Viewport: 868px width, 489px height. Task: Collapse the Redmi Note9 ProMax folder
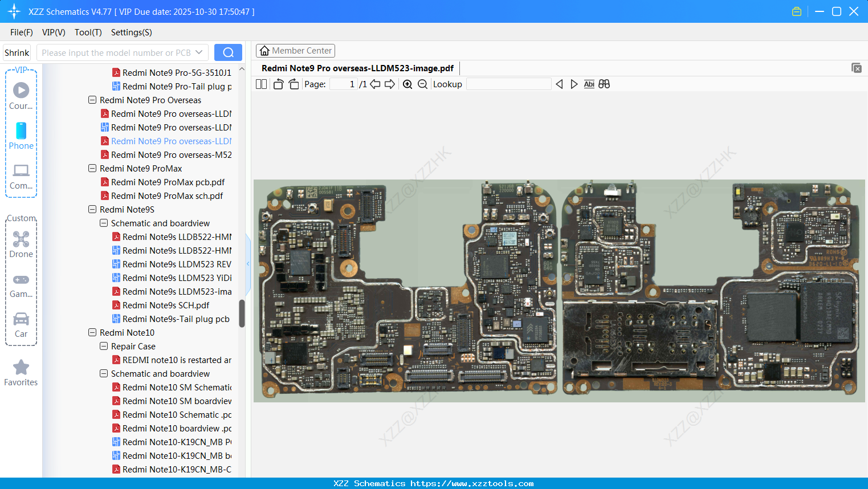point(92,168)
